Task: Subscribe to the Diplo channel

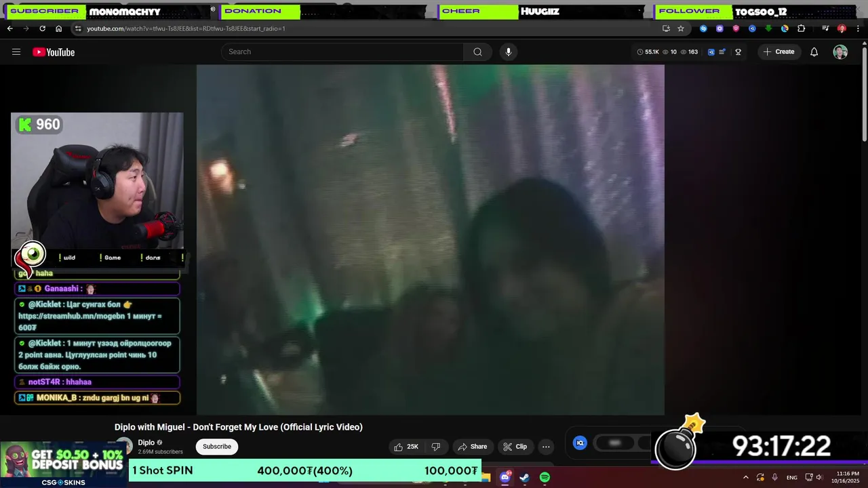Action: click(217, 447)
